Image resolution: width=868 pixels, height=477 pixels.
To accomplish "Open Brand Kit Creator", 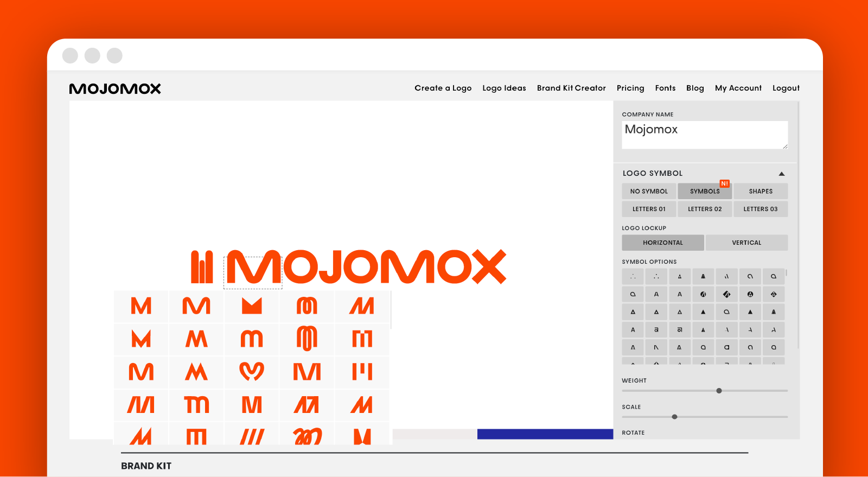I will click(571, 88).
